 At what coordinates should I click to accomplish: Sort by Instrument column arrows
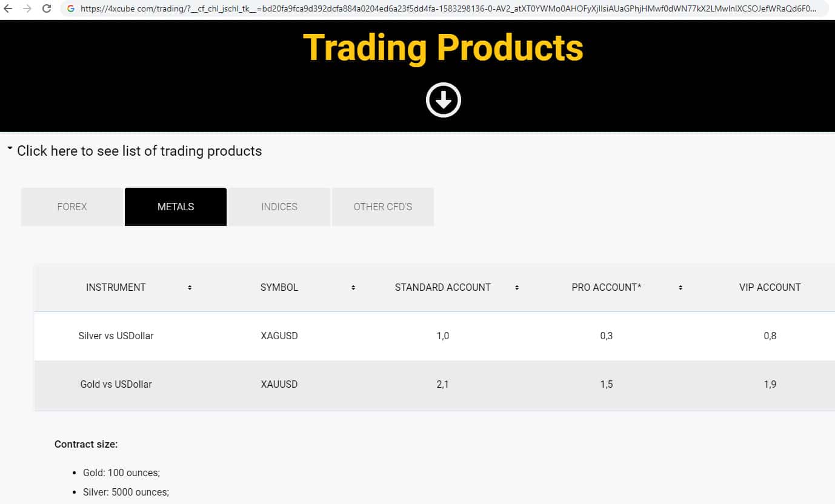pyautogui.click(x=190, y=288)
